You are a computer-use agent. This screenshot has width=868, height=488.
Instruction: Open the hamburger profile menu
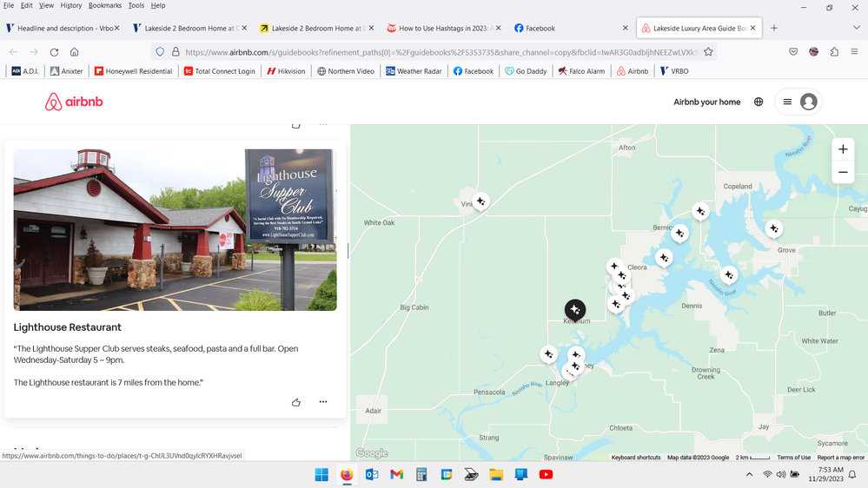(x=798, y=102)
